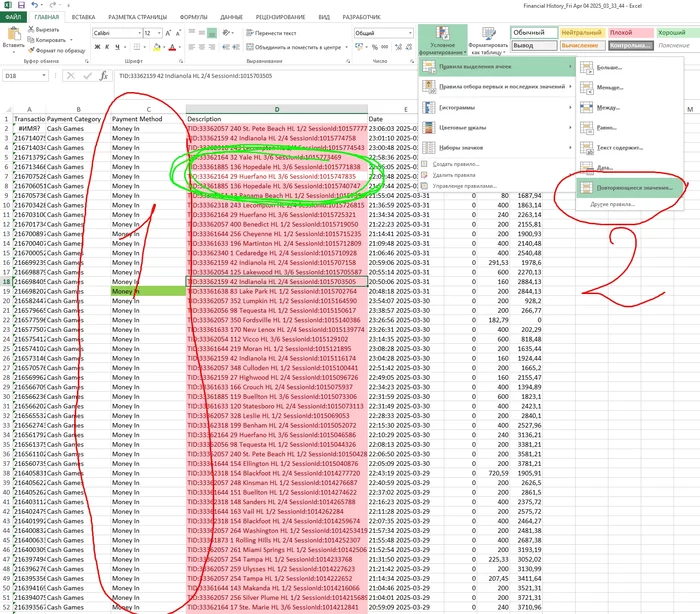The image size is (700, 614).
Task: Toggle Перенести текст wrap text
Action: [x=271, y=33]
